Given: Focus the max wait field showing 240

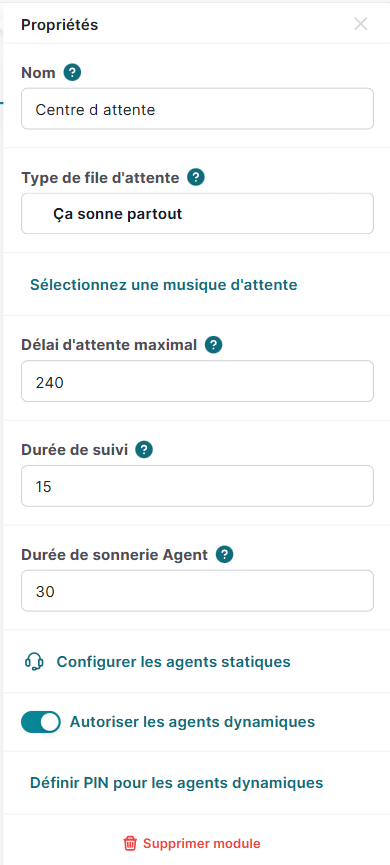Looking at the screenshot, I should pyautogui.click(x=197, y=381).
